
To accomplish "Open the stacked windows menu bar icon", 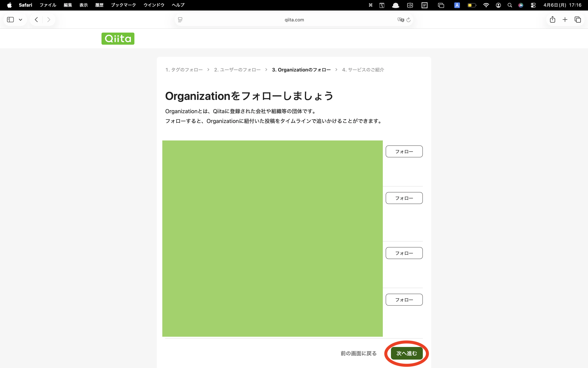I will coord(441,5).
